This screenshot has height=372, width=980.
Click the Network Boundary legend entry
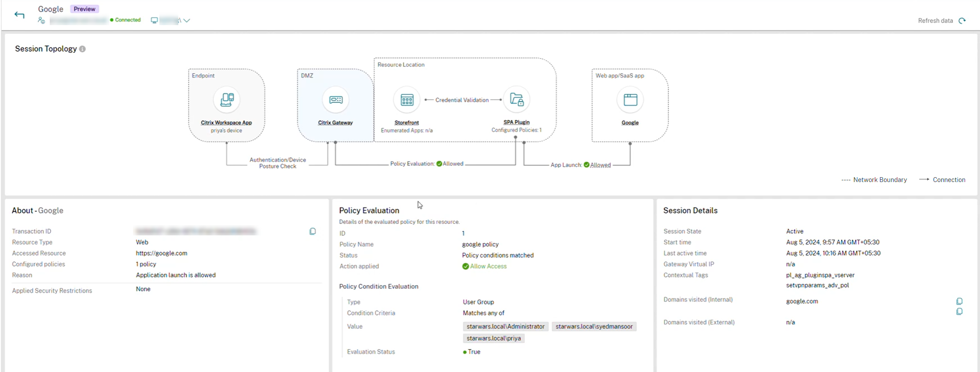[x=874, y=180]
